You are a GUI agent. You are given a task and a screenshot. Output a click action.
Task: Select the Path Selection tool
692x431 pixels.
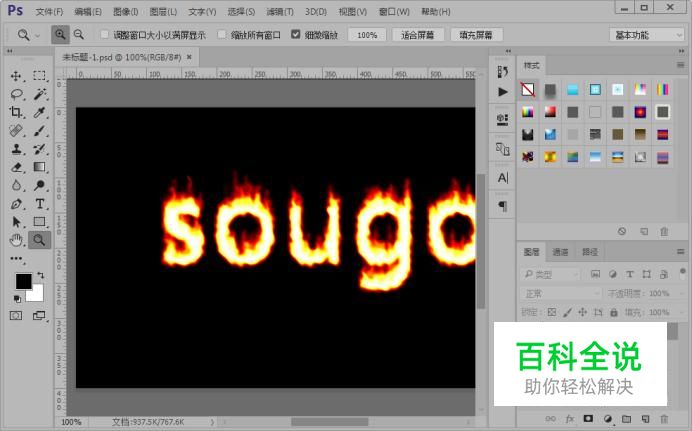pyautogui.click(x=16, y=221)
